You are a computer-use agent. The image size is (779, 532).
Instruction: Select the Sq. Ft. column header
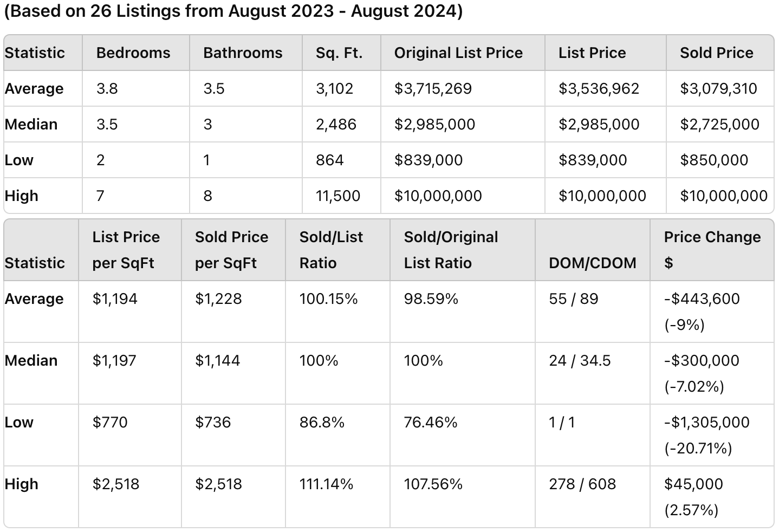coord(339,53)
